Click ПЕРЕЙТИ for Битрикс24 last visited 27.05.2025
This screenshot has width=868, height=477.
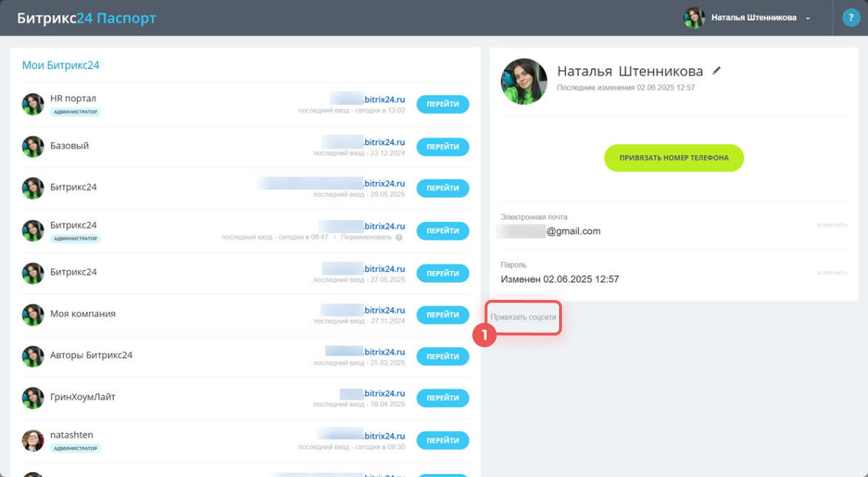443,273
